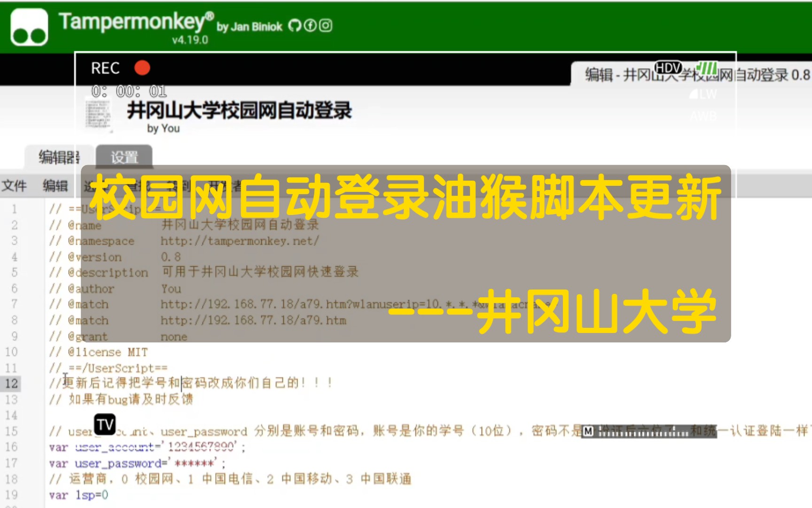Switch to the 设置 tab
The image size is (812, 508).
pyautogui.click(x=124, y=157)
